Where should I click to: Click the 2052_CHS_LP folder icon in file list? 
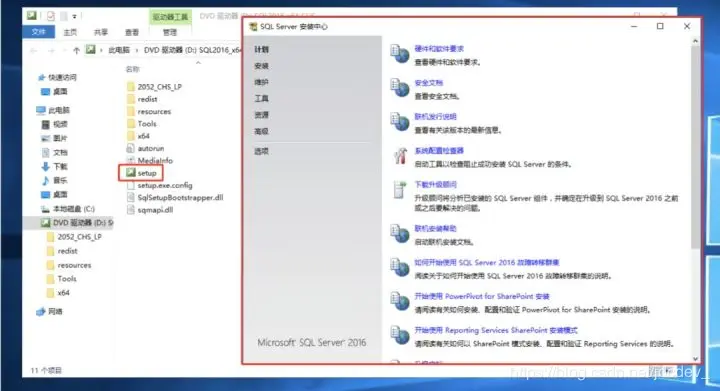click(130, 86)
